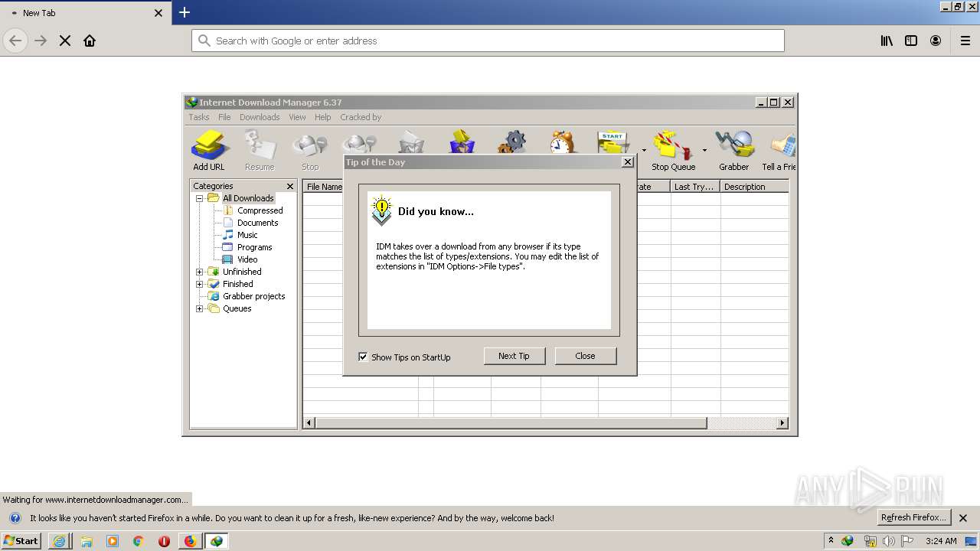Screen dimensions: 980x551
Task: Expand the Unfinished tree node
Action: (200, 272)
